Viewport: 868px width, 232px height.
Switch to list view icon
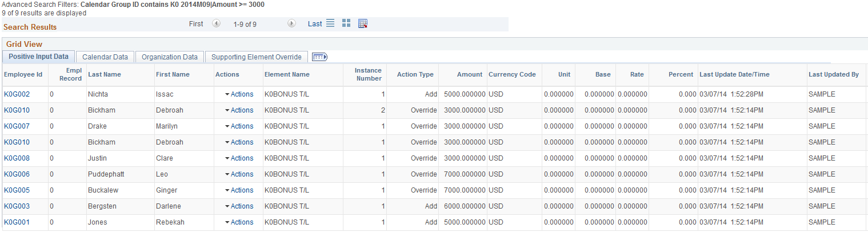pos(330,23)
